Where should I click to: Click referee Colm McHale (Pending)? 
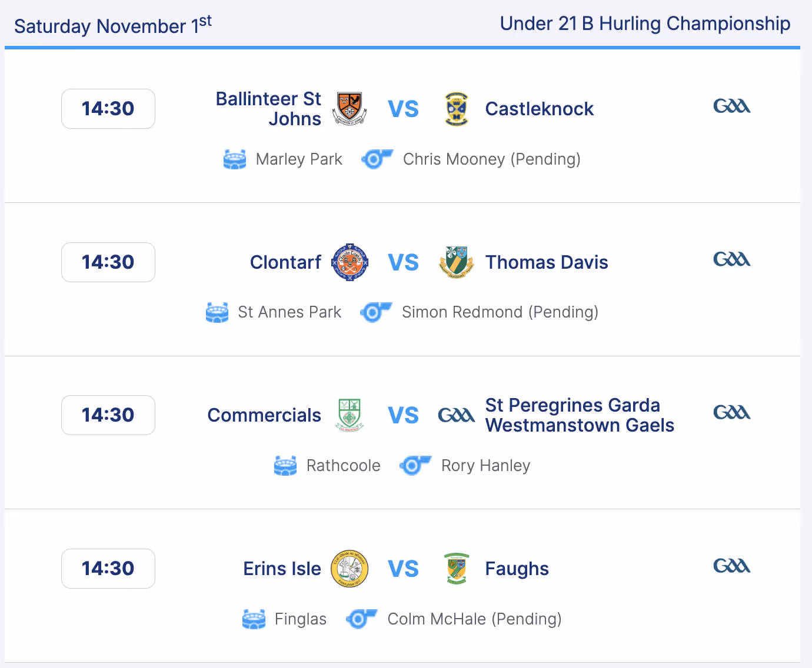coord(474,619)
